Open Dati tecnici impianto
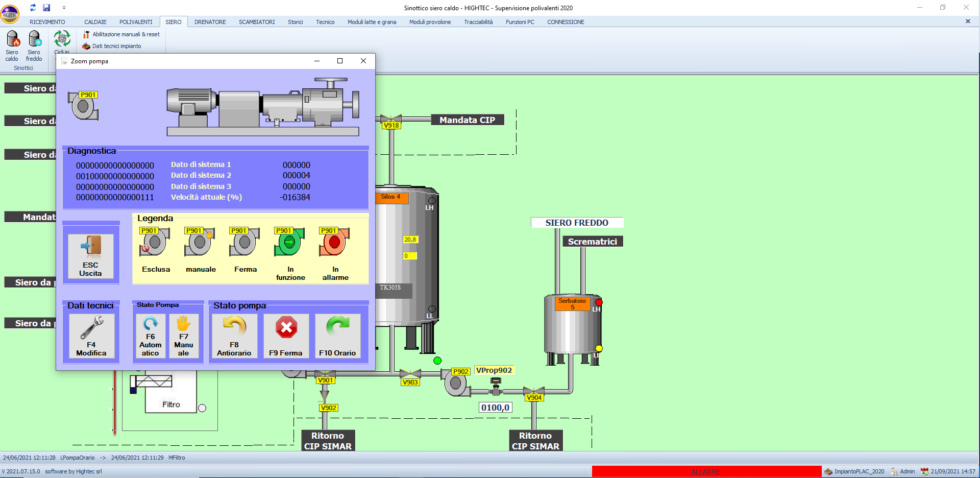The width and height of the screenshot is (980, 478). point(112,46)
